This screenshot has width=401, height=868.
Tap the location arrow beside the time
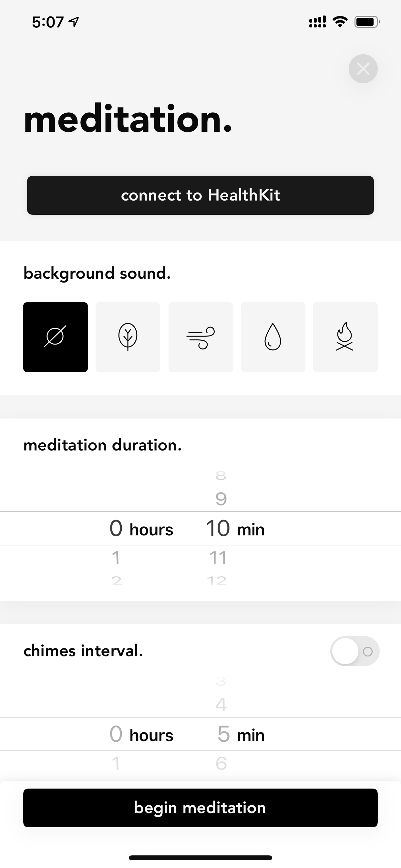(x=74, y=22)
